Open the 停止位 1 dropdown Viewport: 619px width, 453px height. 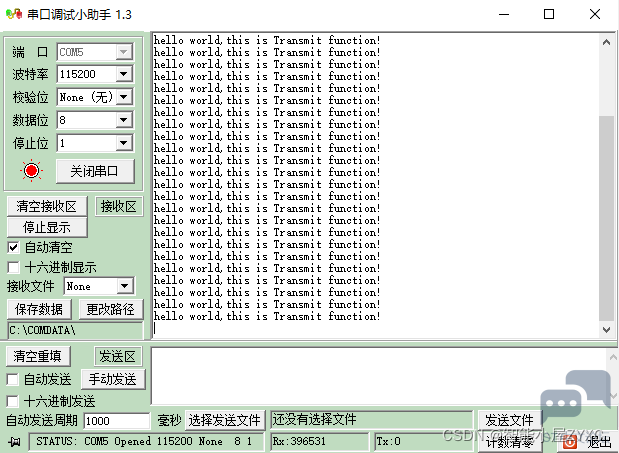coord(124,143)
